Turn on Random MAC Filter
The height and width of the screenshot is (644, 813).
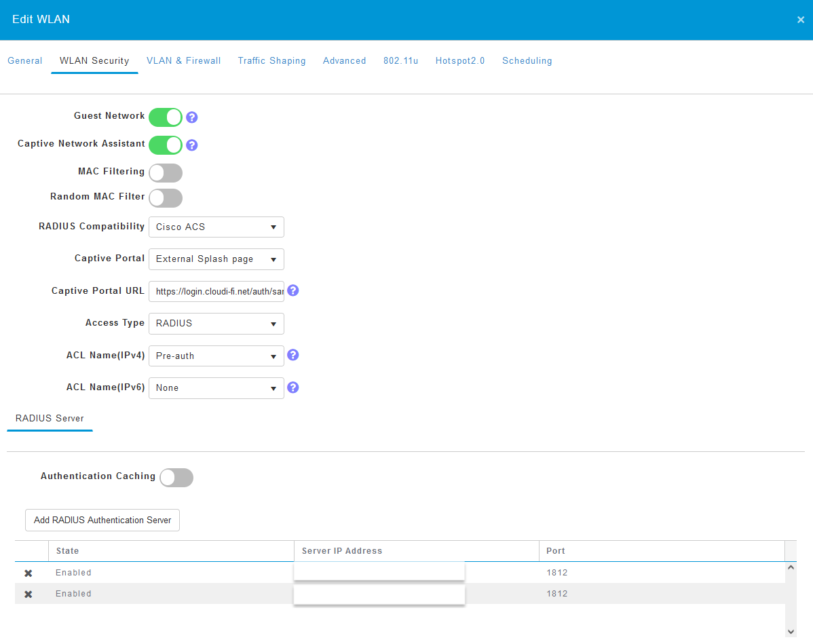[166, 198]
